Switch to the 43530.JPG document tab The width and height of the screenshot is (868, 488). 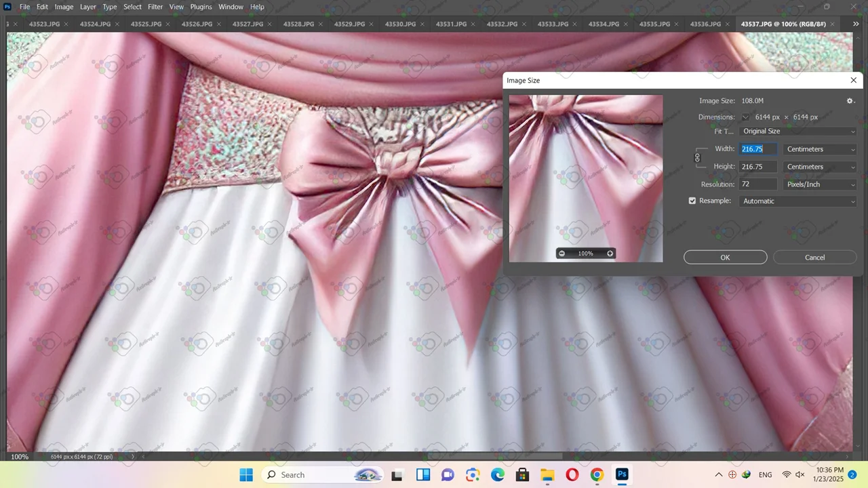pos(400,24)
